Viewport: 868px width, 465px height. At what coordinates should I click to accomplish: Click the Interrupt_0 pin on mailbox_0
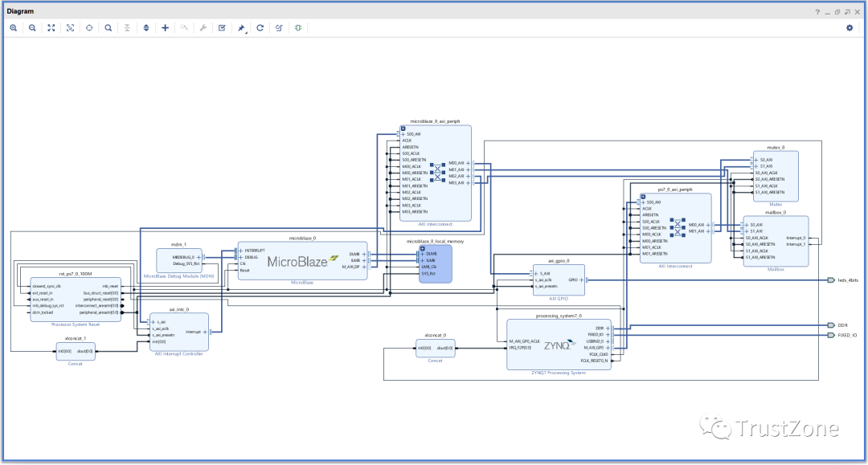tap(796, 238)
